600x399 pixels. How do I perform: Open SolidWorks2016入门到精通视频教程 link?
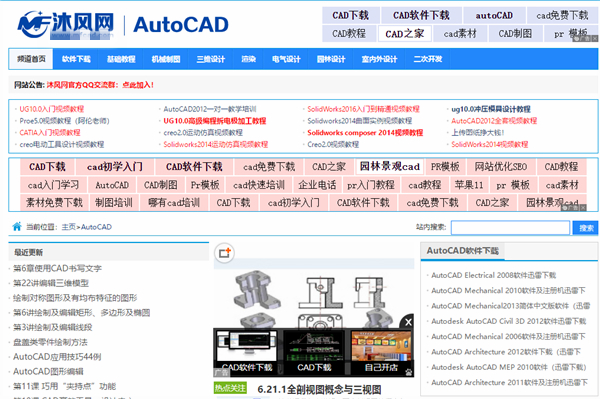coord(364,109)
